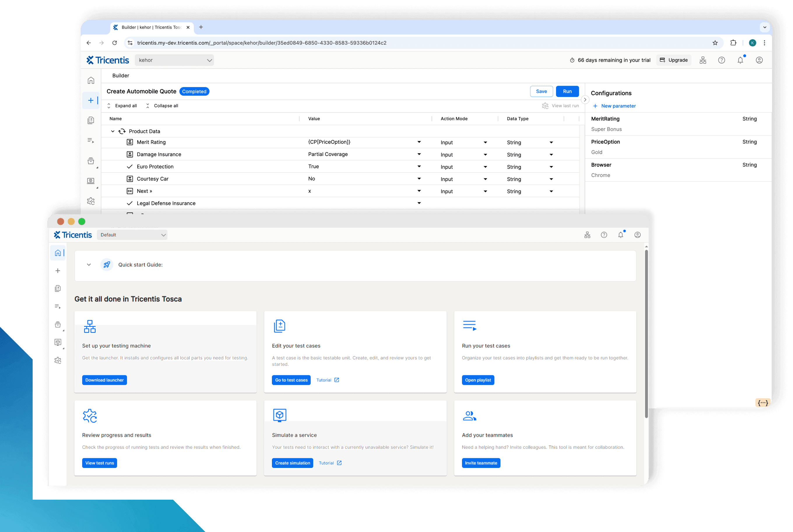Open Tutorial link under Edit test cases

[327, 380]
